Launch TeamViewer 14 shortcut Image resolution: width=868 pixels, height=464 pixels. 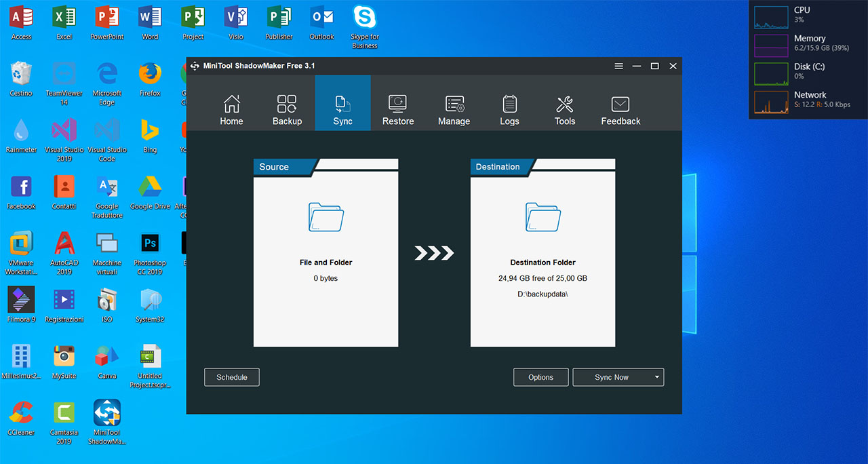point(64,83)
